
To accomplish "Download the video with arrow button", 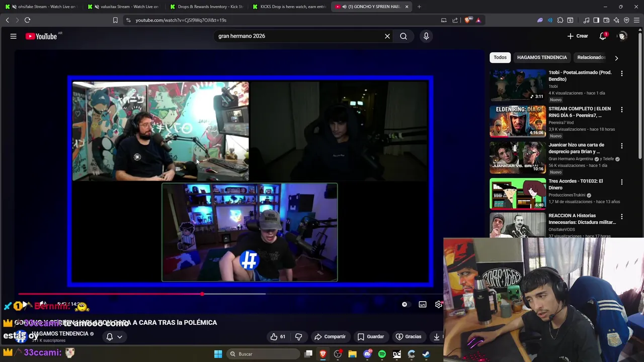I will click(x=436, y=336).
